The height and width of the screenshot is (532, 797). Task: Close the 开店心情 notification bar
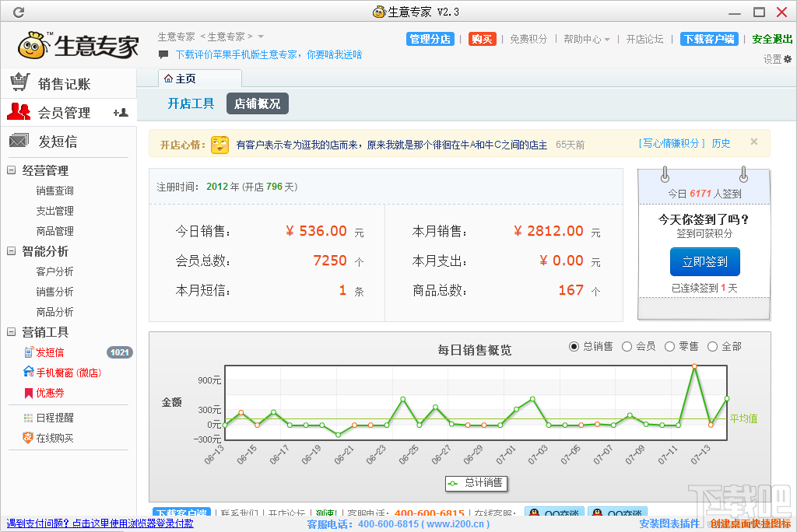754,142
